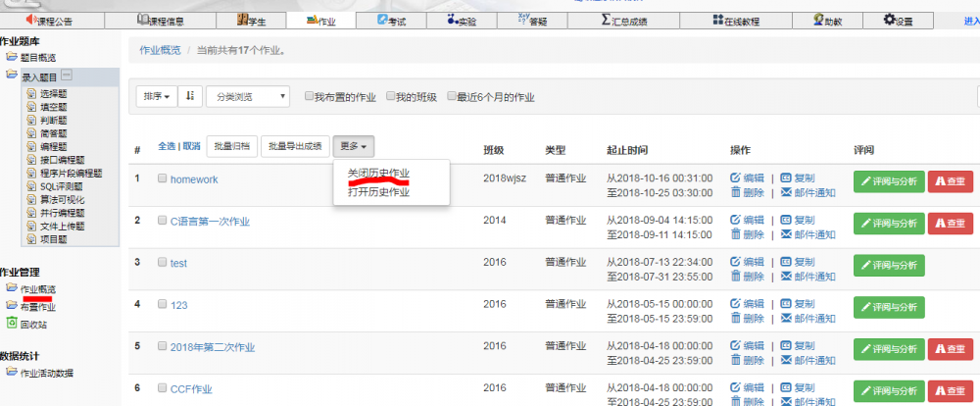The height and width of the screenshot is (406, 980).
Task: Switch to 课程信息 tab
Action: click(x=160, y=21)
